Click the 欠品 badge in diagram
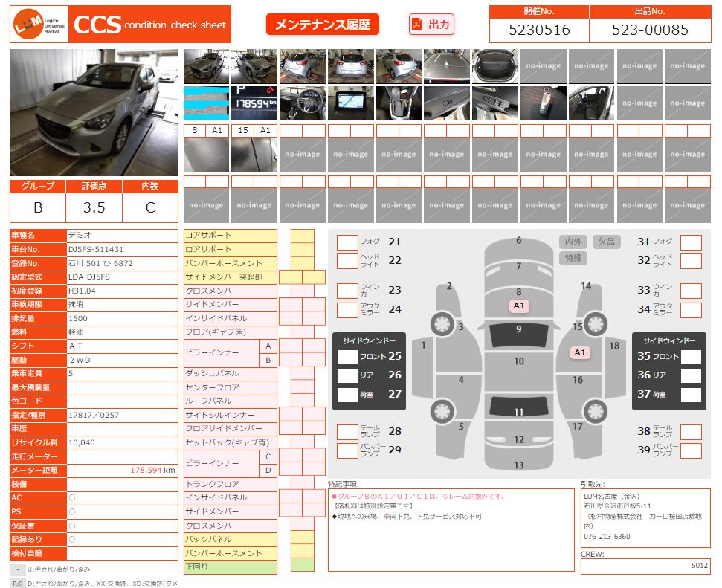The image size is (722, 588). (606, 242)
